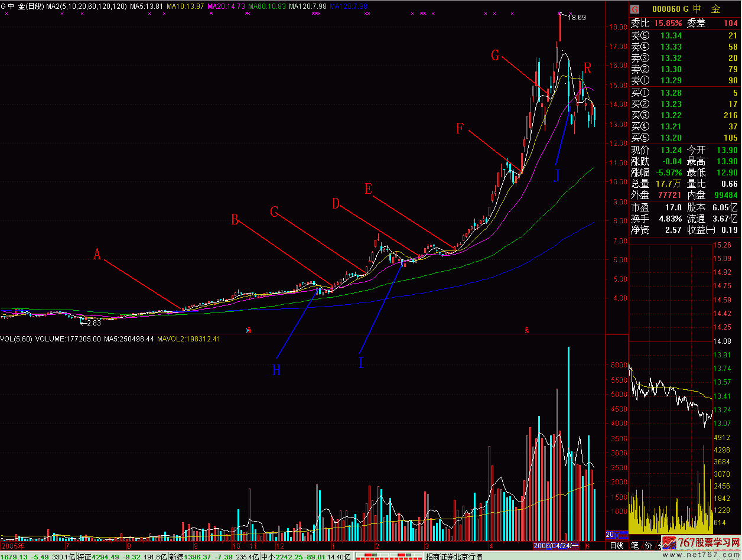Click the 卖① sell price 13.29 row
Screen dimensions: 742x560
[x=684, y=80]
